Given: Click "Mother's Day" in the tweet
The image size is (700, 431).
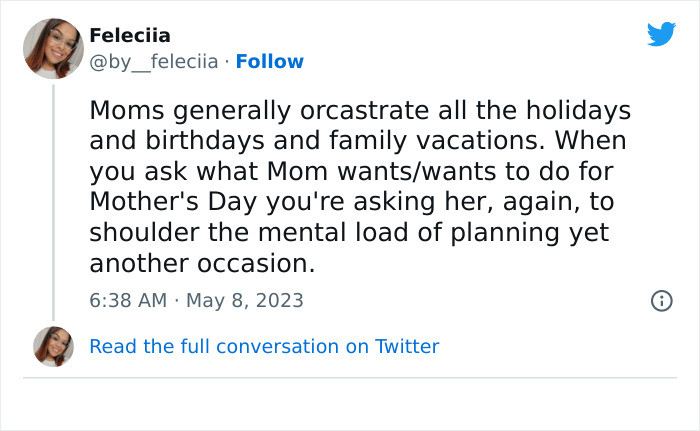Looking at the screenshot, I should click(168, 201).
